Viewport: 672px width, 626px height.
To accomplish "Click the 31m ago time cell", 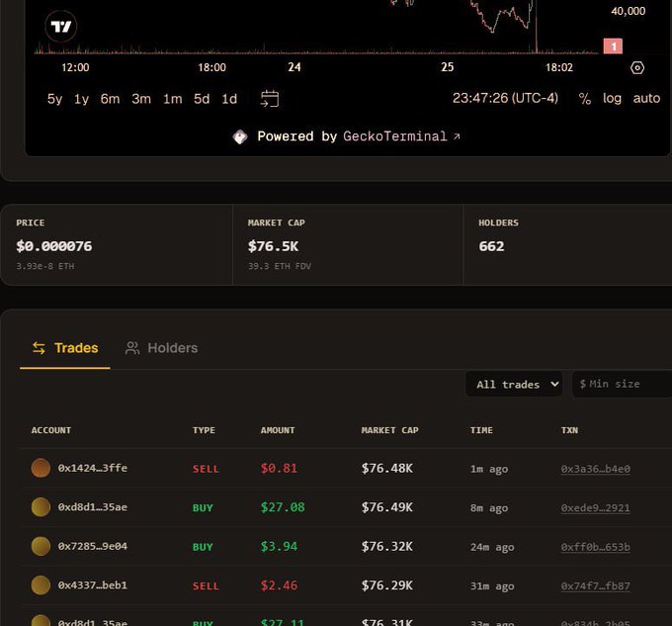I will [492, 586].
